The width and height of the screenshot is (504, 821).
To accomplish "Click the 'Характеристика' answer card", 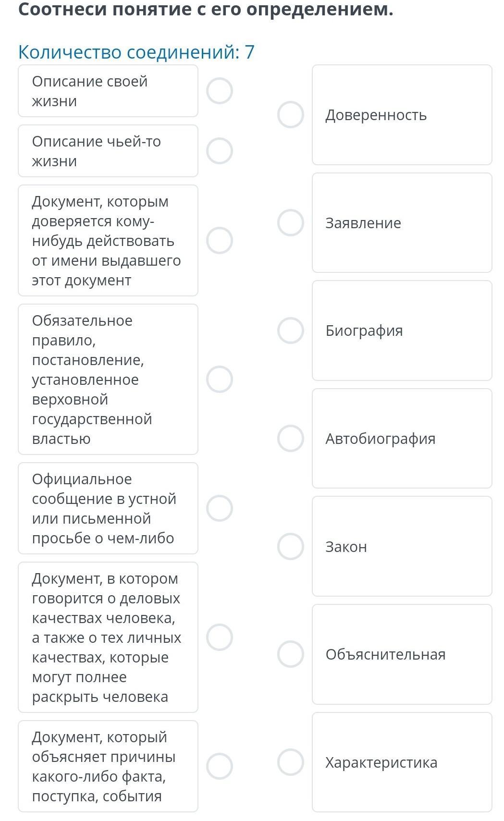I will click(x=402, y=762).
